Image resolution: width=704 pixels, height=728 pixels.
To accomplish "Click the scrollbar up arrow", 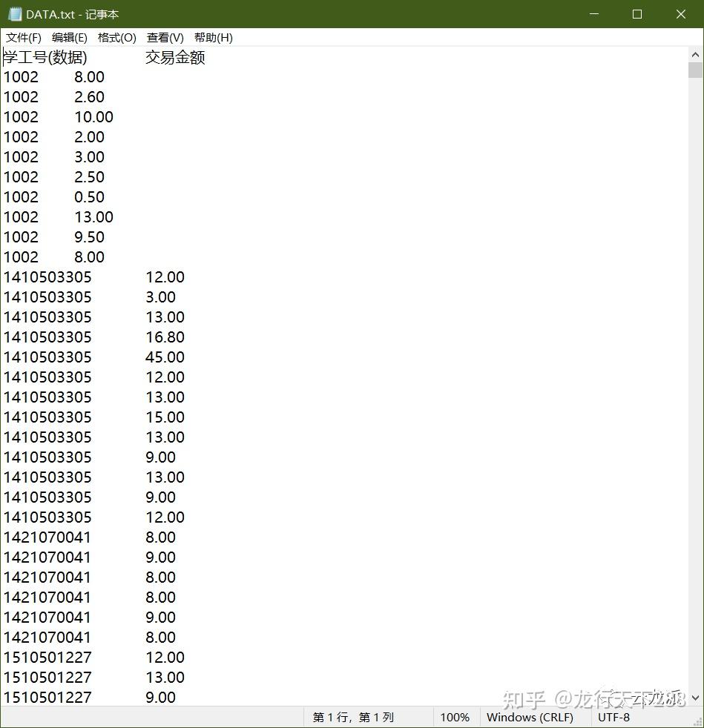I will [694, 53].
